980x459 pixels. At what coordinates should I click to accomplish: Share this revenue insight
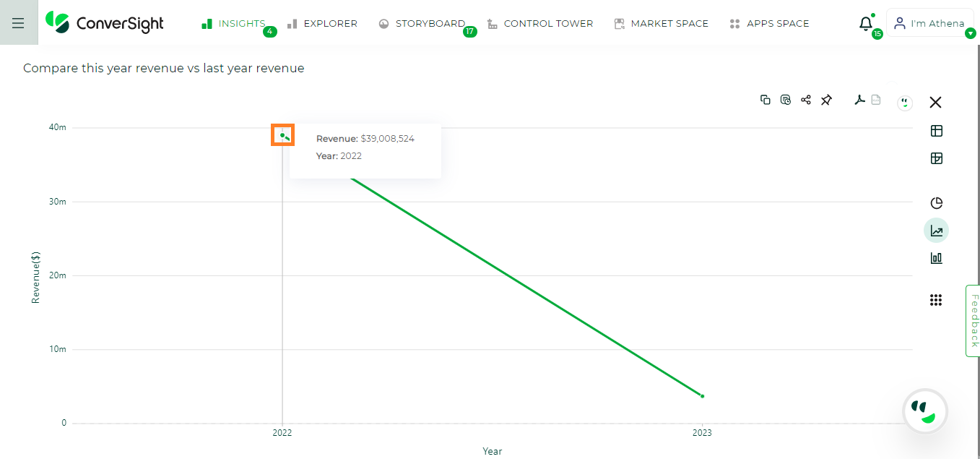(x=806, y=100)
